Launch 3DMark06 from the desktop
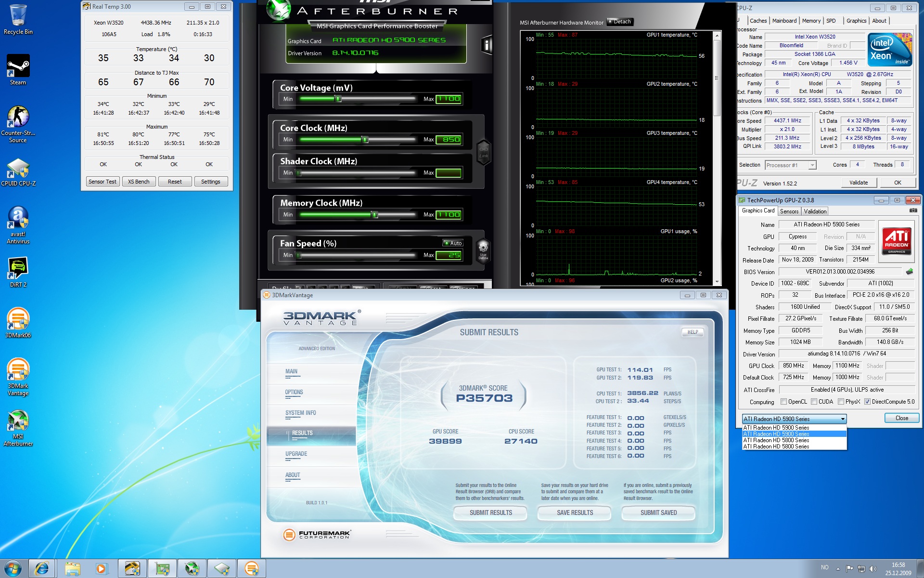Screen dimensions: 924x578 pos(18,323)
